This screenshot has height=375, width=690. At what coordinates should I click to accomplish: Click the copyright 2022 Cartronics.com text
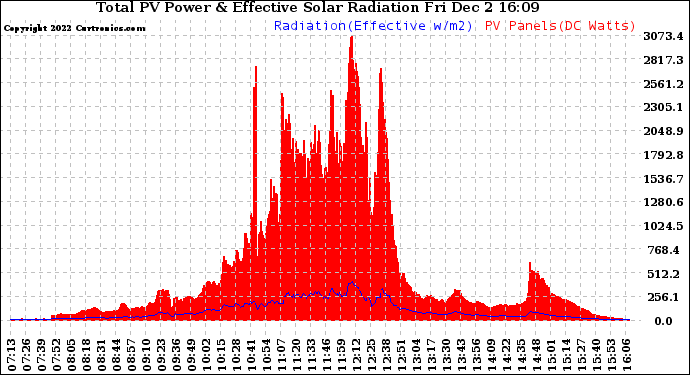[74, 28]
